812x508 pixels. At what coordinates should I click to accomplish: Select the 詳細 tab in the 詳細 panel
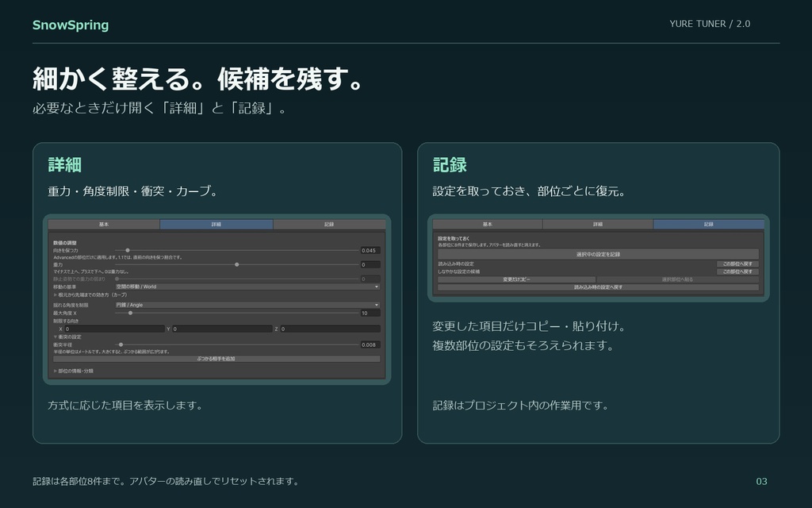click(x=216, y=225)
